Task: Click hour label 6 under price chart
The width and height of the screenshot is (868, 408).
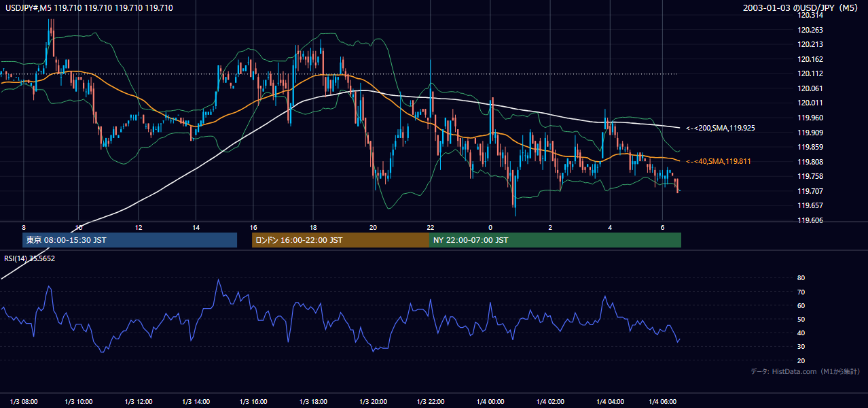Action: [662, 227]
